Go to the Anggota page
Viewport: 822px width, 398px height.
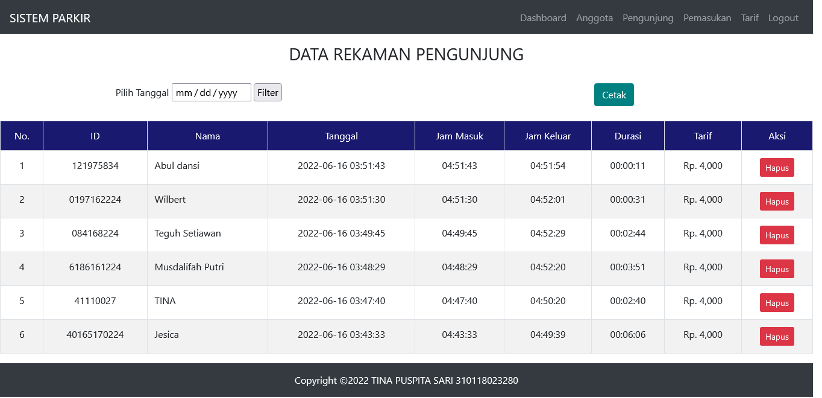(x=594, y=18)
